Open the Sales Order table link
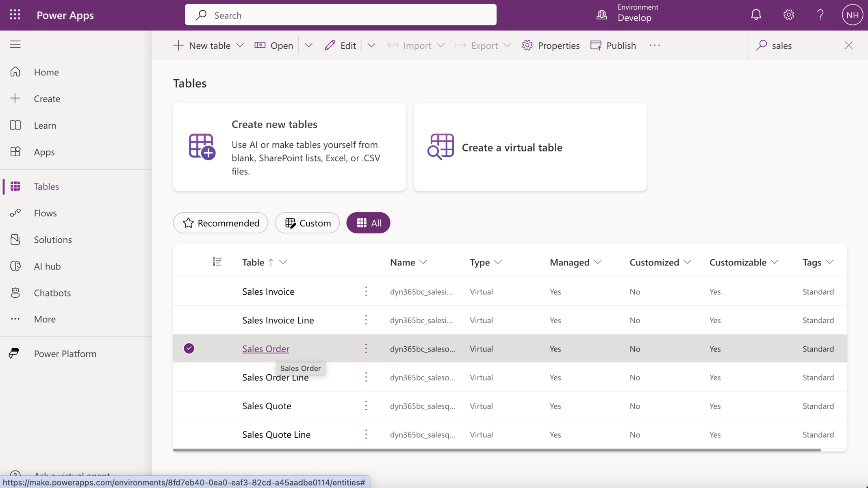This screenshot has height=488, width=868. click(265, 349)
